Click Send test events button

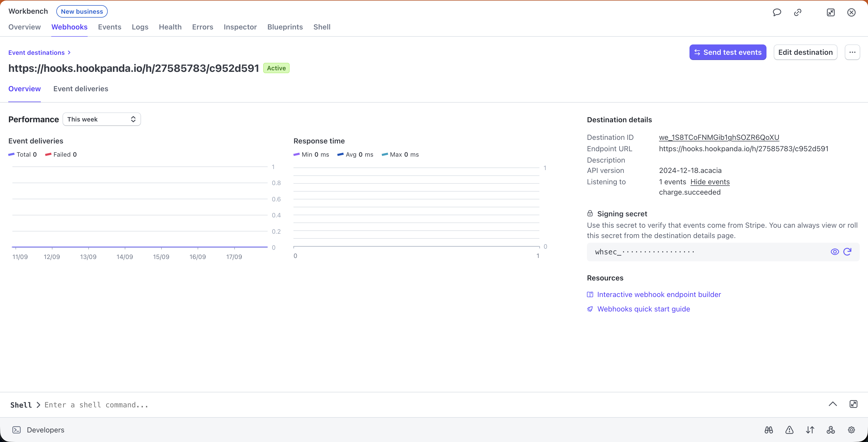[x=727, y=52]
